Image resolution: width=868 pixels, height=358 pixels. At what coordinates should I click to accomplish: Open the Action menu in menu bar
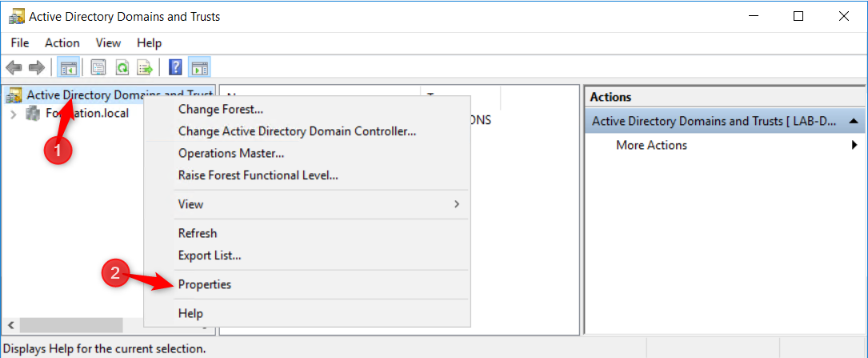[x=62, y=42]
